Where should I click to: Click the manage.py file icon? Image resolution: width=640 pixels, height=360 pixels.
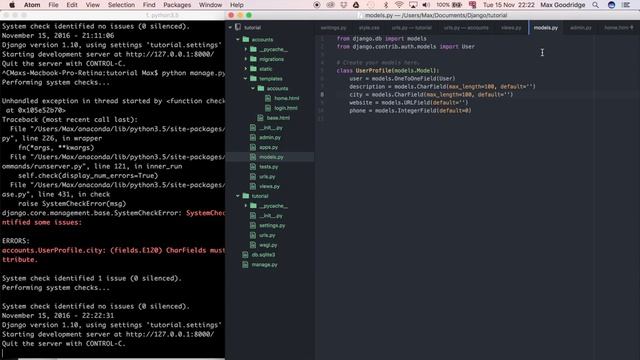click(245, 264)
